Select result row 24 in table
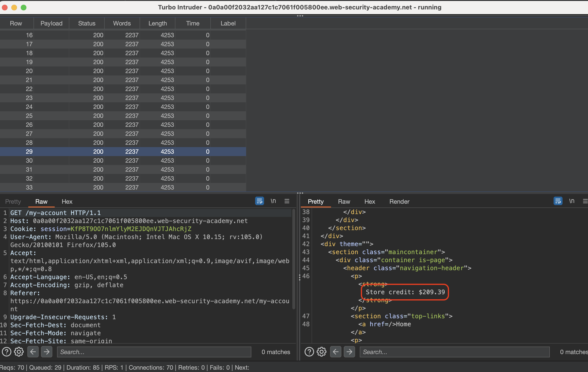This screenshot has width=588, height=372. pyautogui.click(x=122, y=107)
